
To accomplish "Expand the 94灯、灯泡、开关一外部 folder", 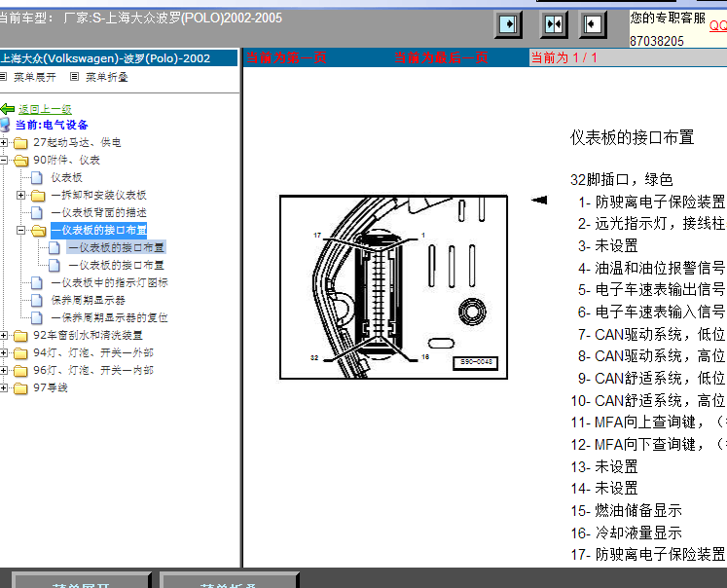I will click(x=4, y=352).
